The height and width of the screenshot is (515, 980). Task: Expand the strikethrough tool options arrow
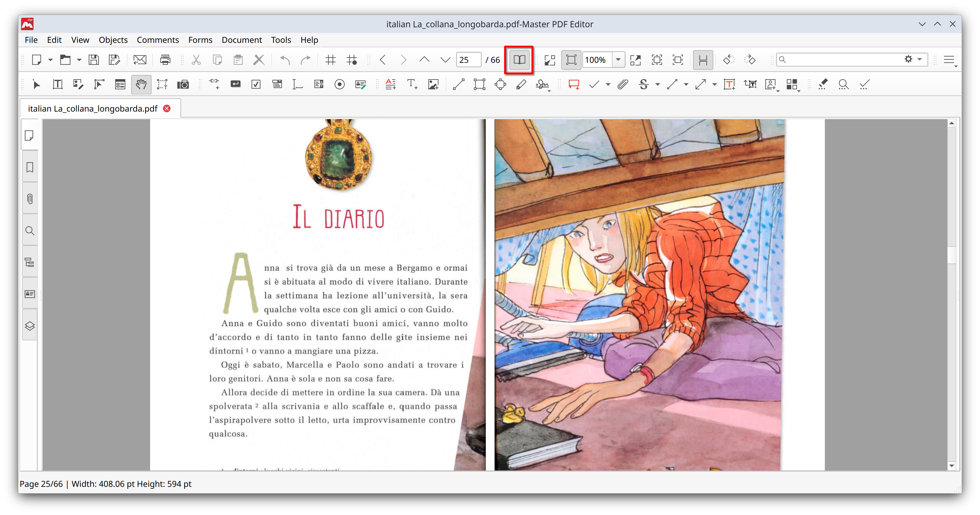(x=657, y=85)
